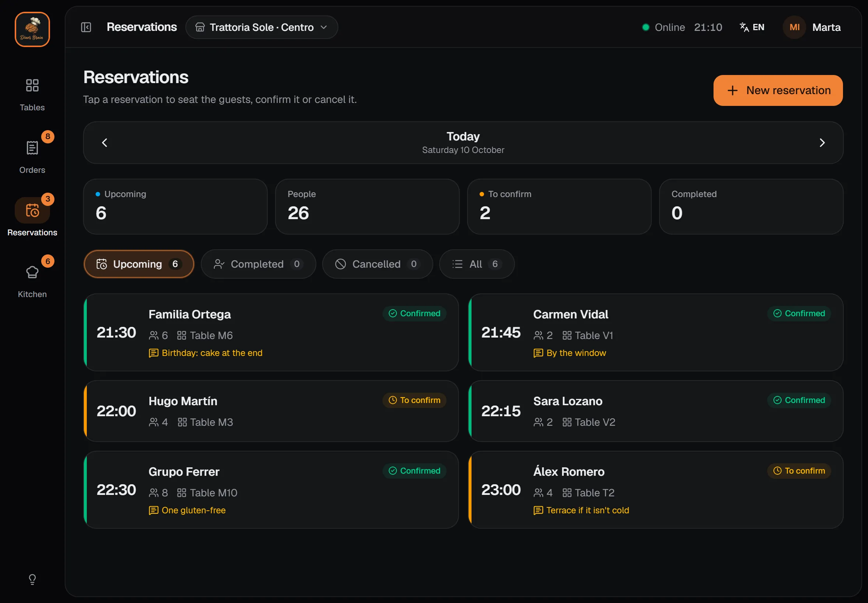Click the 23:00 time on Álex Romero card
The image size is (868, 603).
coord(501,490)
